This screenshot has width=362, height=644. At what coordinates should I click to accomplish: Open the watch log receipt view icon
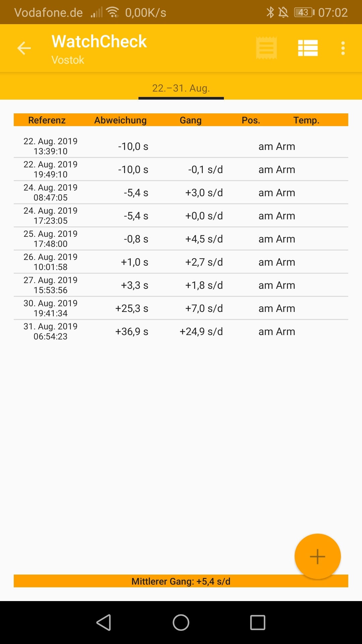point(266,48)
